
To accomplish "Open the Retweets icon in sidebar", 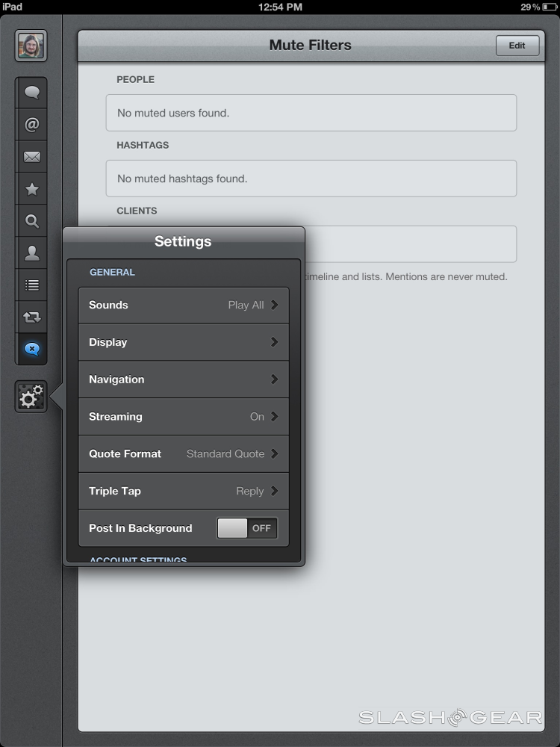I will tap(31, 317).
